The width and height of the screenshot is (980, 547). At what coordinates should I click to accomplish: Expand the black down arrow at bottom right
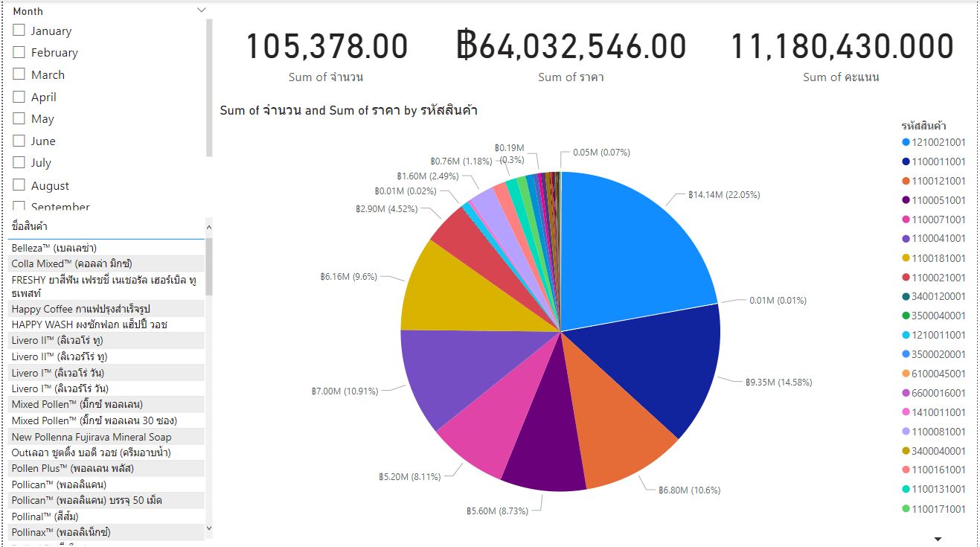click(x=938, y=537)
